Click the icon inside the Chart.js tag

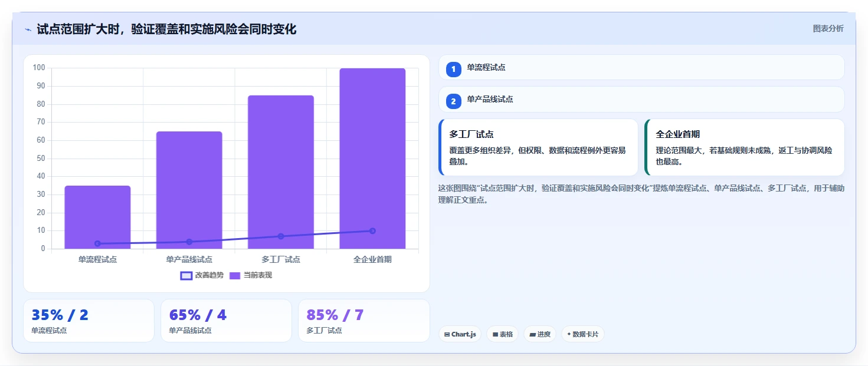tap(447, 335)
